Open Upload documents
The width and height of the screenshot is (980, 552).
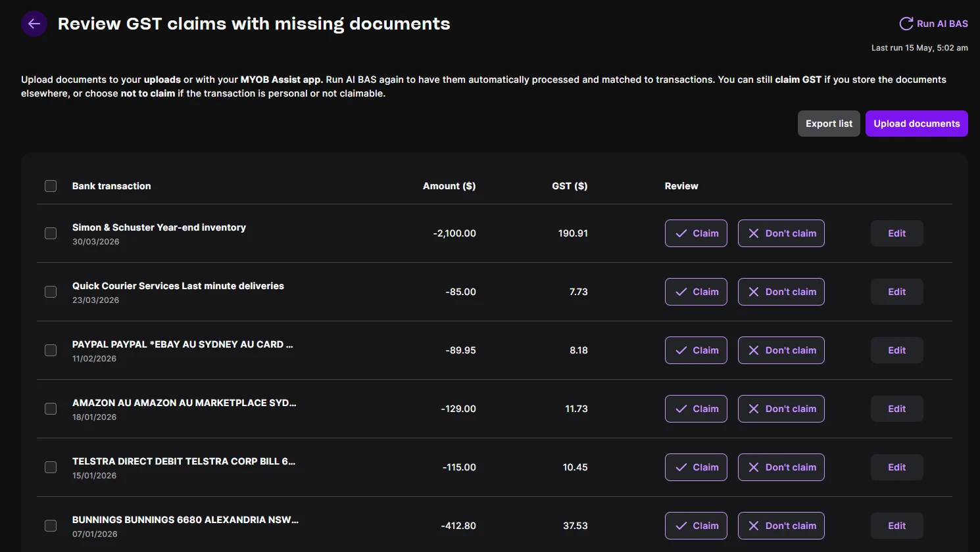(917, 124)
